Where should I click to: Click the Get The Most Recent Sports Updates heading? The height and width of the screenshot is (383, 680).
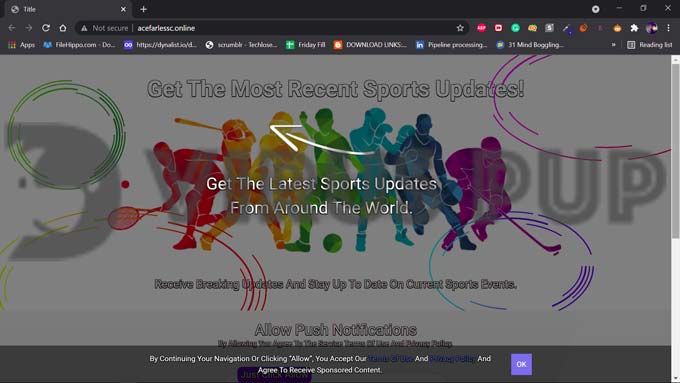(x=336, y=89)
